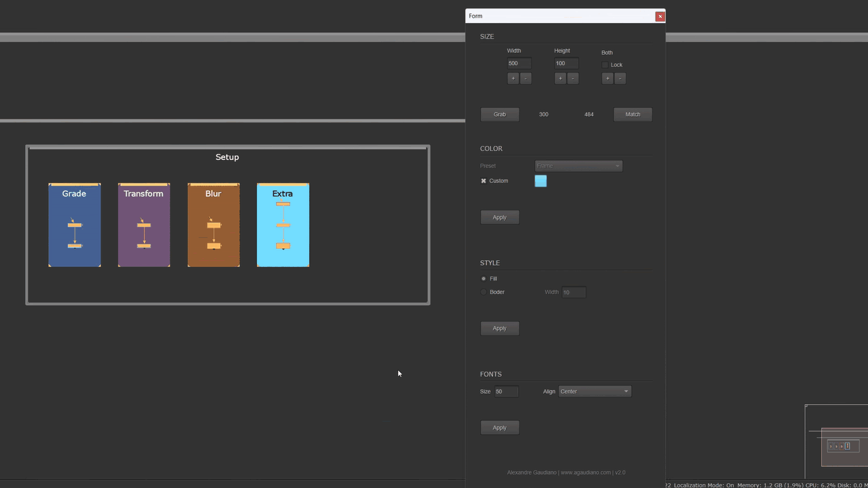
Task: Click the font Size input field
Action: pos(506,392)
